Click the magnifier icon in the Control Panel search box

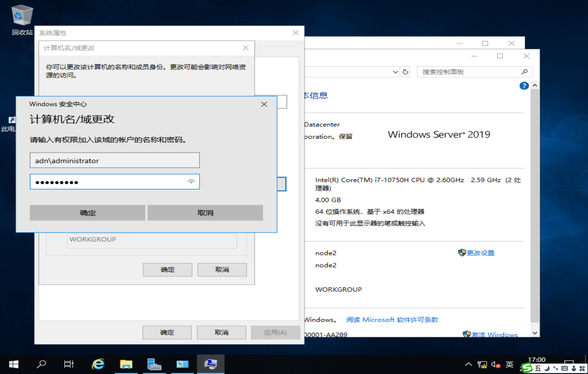click(x=524, y=72)
